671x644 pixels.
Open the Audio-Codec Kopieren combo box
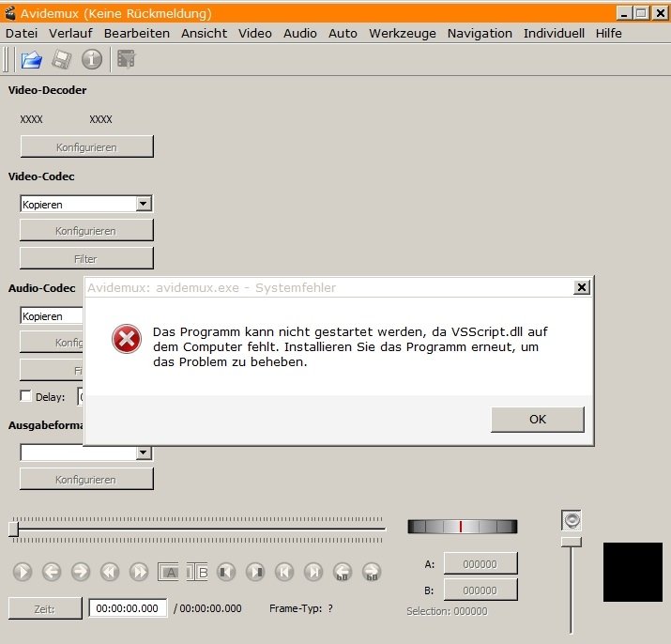coord(52,316)
